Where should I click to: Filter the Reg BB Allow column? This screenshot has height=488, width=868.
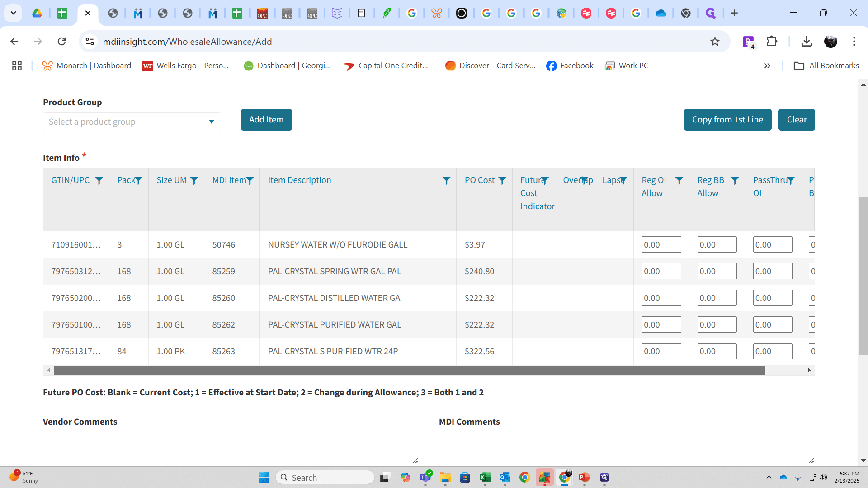pyautogui.click(x=735, y=181)
